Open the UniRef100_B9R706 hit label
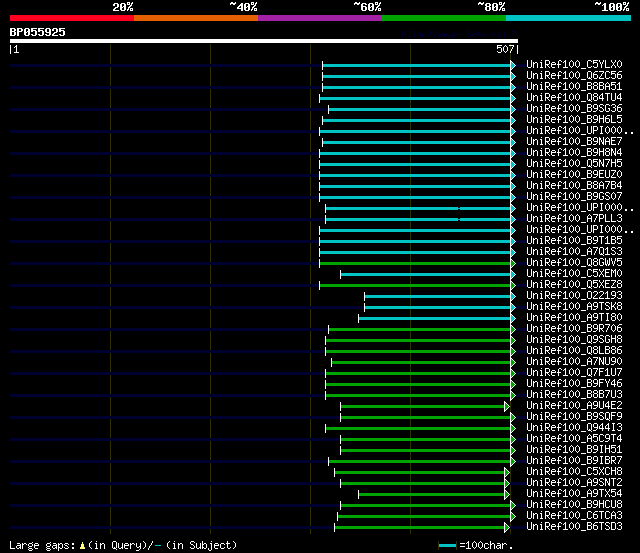 point(574,329)
